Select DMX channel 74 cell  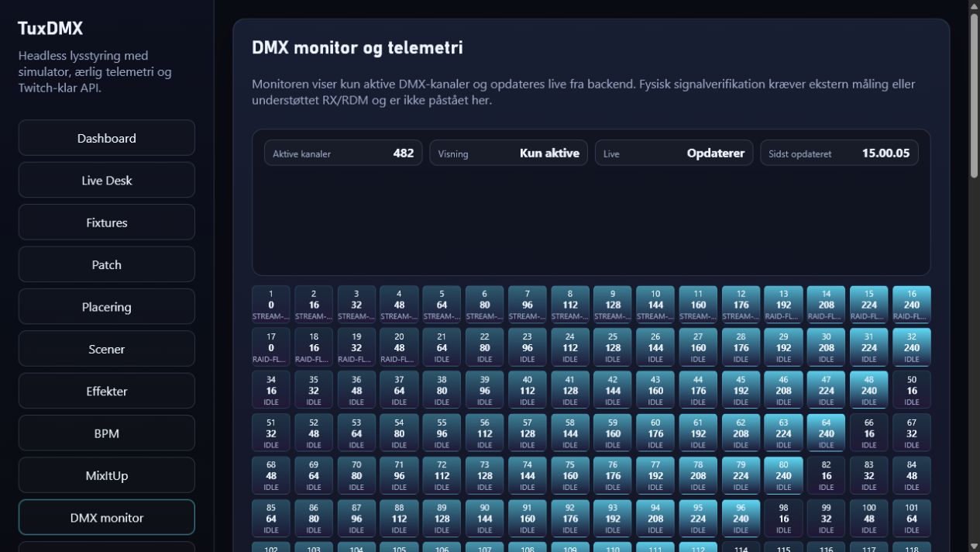click(528, 475)
